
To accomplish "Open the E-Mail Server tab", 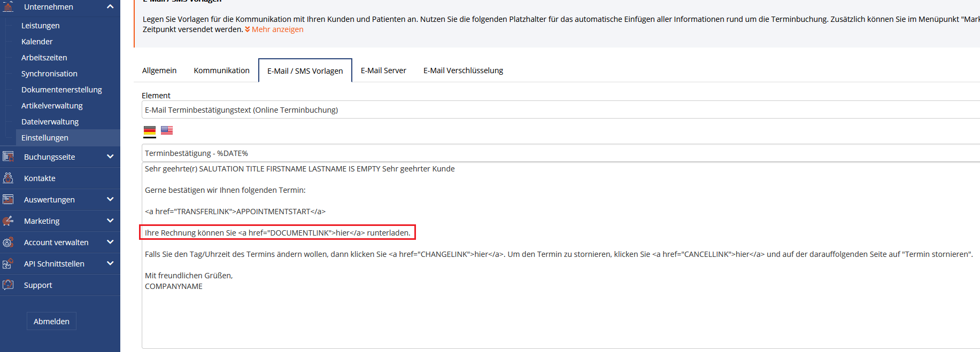I will click(383, 71).
